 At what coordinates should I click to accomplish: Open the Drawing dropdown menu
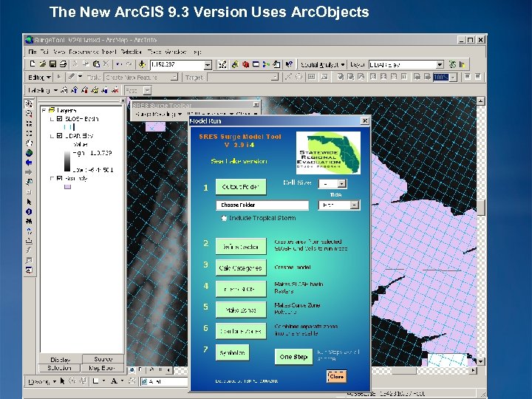coord(41,381)
